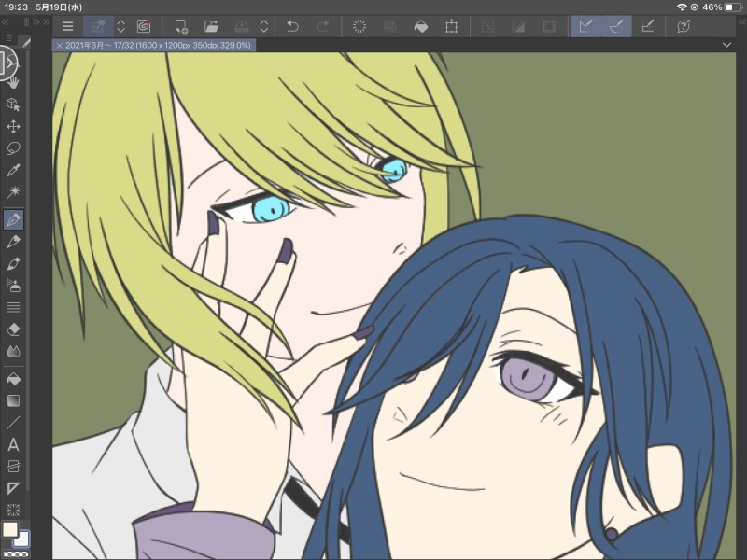
Task: Select the Decoration lines tool
Action: [x=13, y=308]
